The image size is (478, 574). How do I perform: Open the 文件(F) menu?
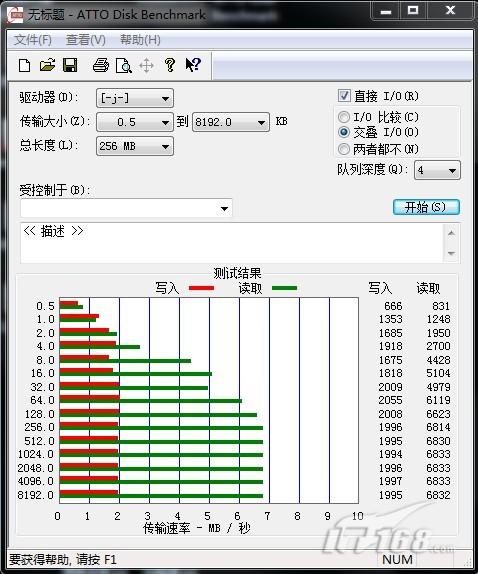point(33,40)
